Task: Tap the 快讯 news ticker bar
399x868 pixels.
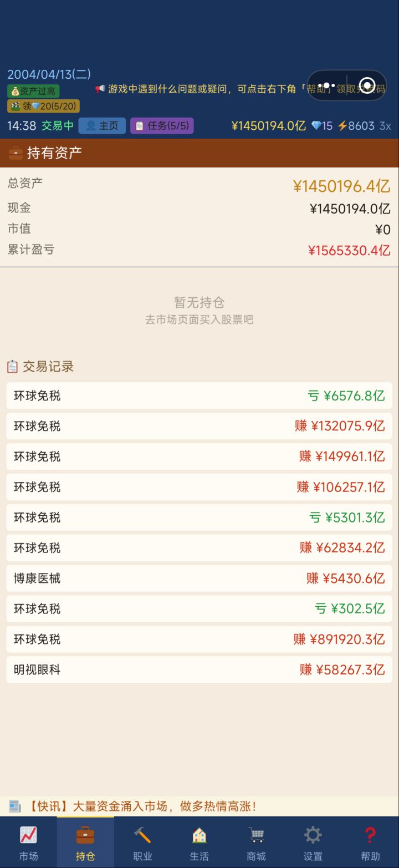Action: click(x=199, y=806)
